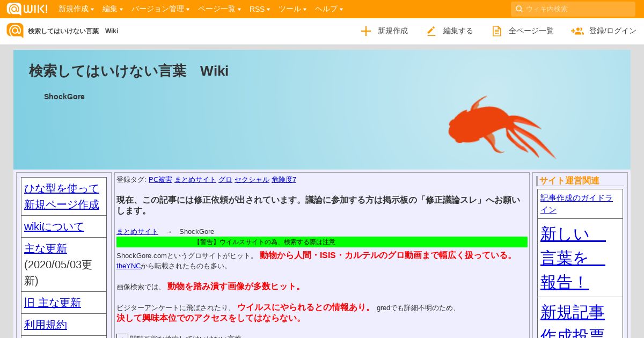Click the @WIKI logo in orange bar
644x338 pixels.
tap(27, 9)
